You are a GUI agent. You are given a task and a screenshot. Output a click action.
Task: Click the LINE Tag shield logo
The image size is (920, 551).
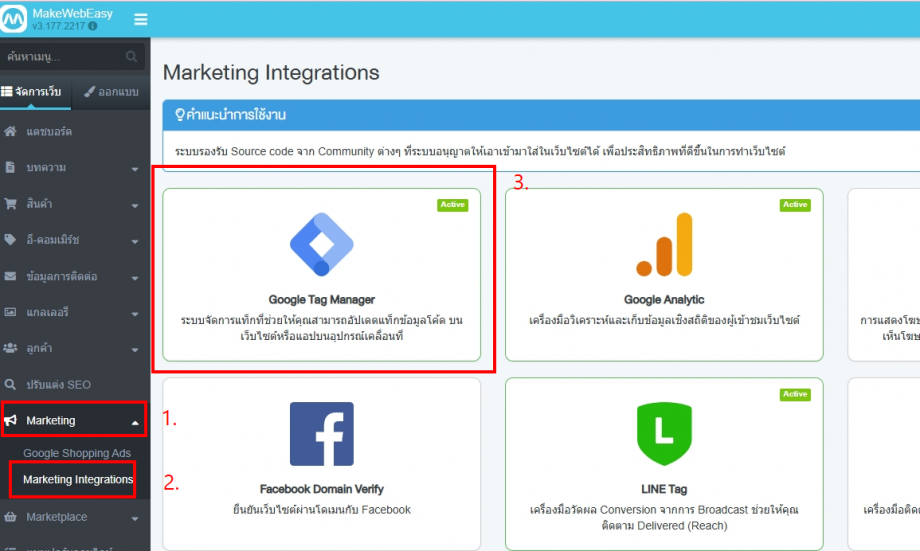(x=664, y=434)
